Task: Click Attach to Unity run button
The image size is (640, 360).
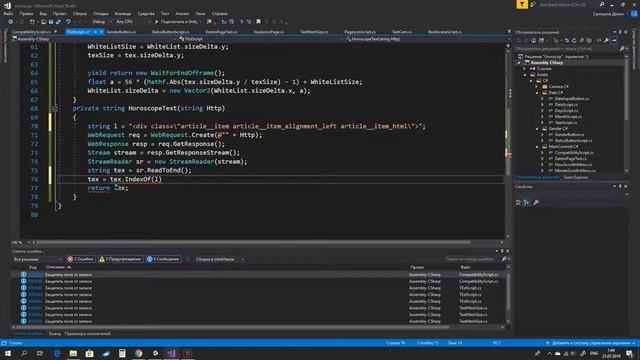Action: tap(177, 22)
